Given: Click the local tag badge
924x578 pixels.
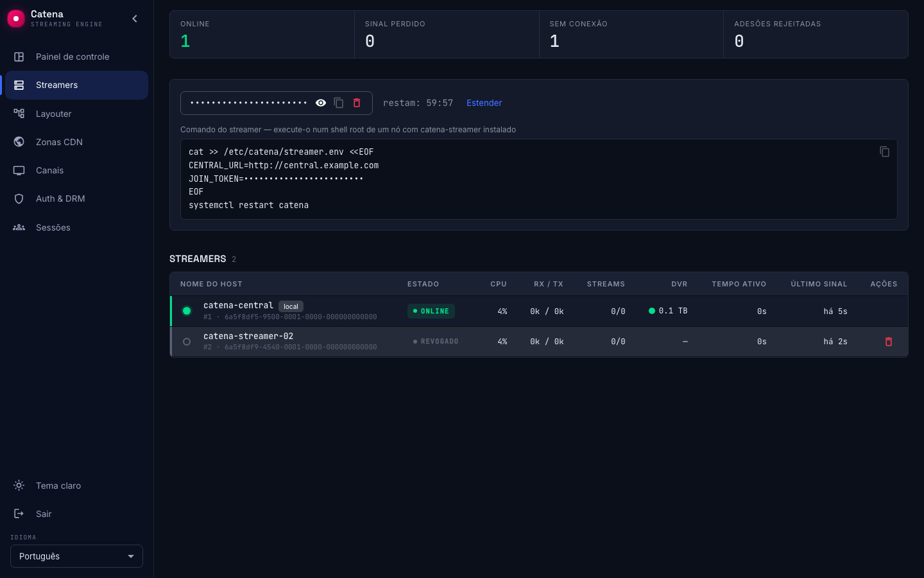Looking at the screenshot, I should (291, 306).
